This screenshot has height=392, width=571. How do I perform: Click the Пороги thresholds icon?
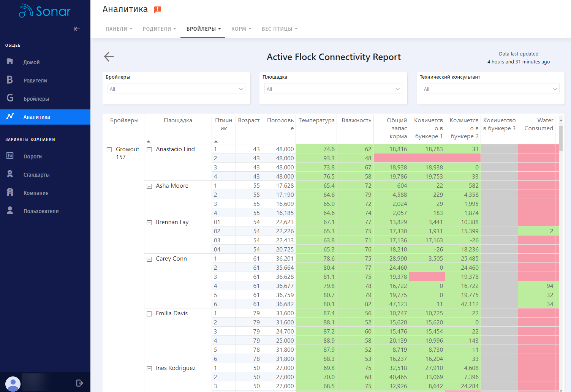click(10, 156)
